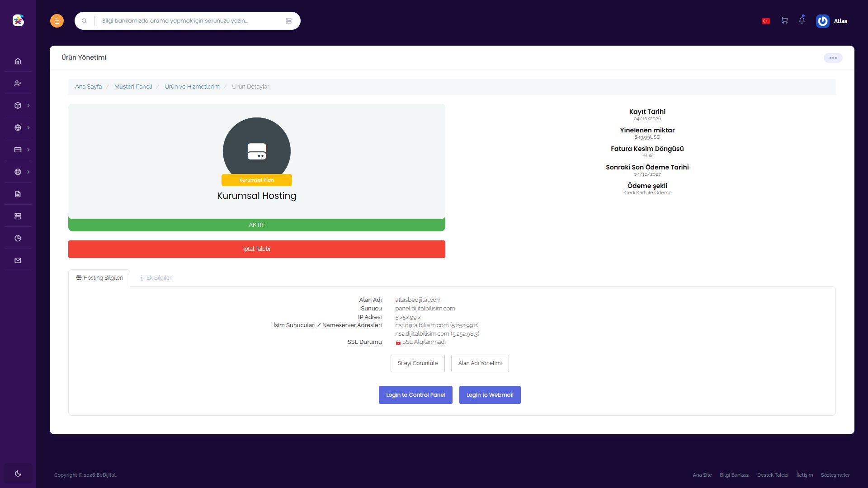Switch to the Ek Bilgiler tab
This screenshot has height=488, width=868.
point(156,278)
